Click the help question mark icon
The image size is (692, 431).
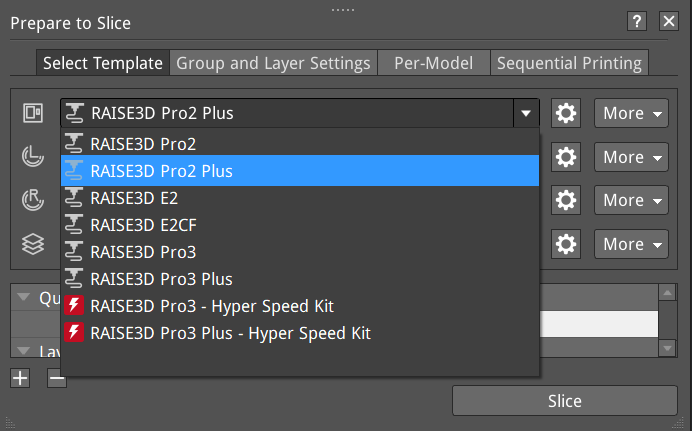[637, 21]
